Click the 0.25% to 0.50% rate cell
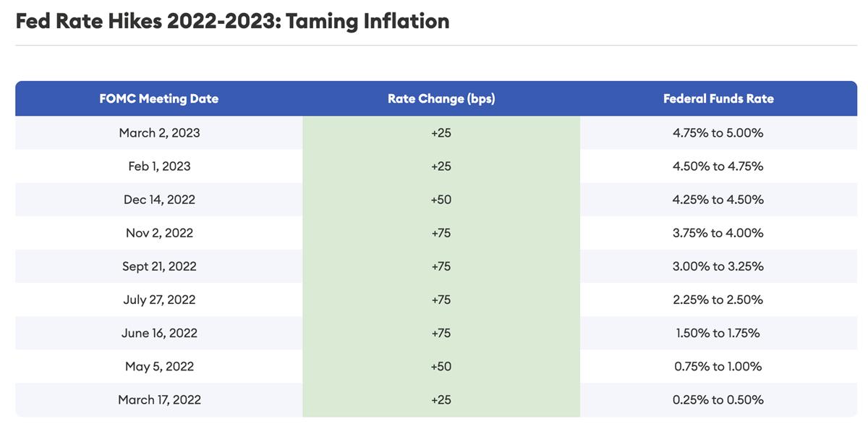Image resolution: width=868 pixels, height=432 pixels. click(718, 399)
